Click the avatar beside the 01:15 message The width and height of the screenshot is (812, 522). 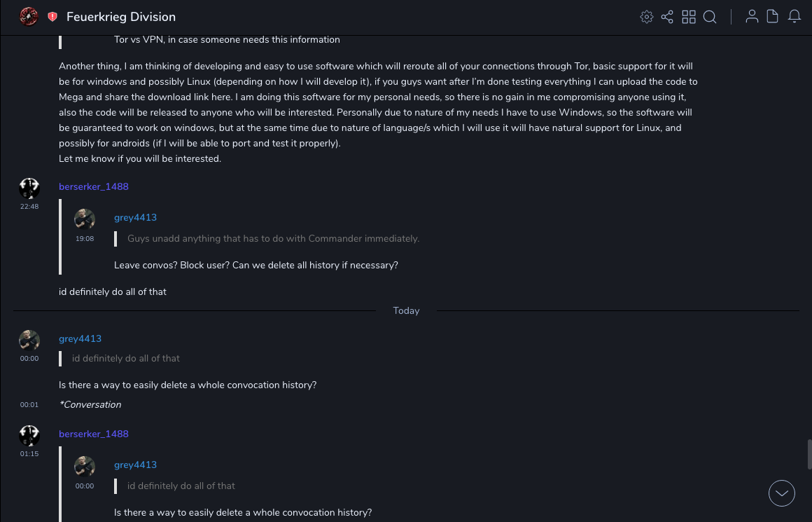point(29,435)
